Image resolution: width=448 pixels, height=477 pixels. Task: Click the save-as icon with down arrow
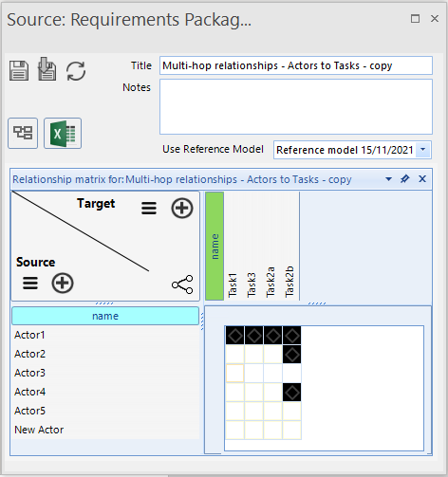click(x=47, y=69)
